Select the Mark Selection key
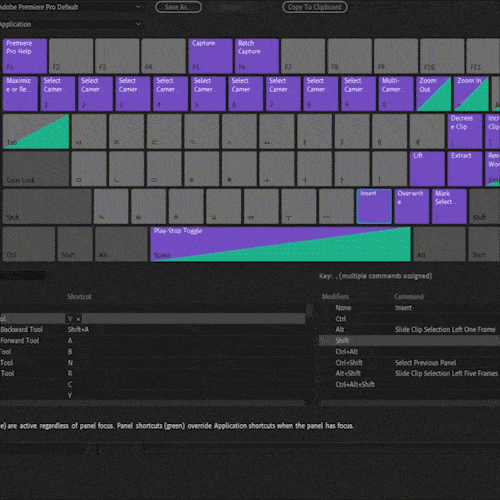The image size is (500, 500). point(449,206)
